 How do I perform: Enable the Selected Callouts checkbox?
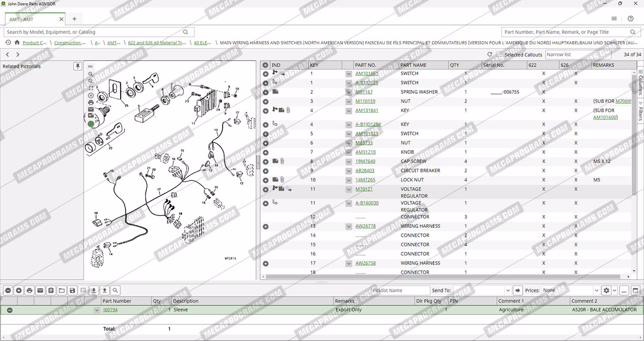(x=499, y=55)
